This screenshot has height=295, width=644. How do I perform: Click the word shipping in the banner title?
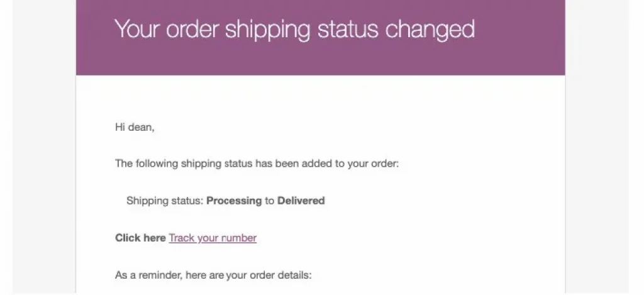pyautogui.click(x=267, y=30)
